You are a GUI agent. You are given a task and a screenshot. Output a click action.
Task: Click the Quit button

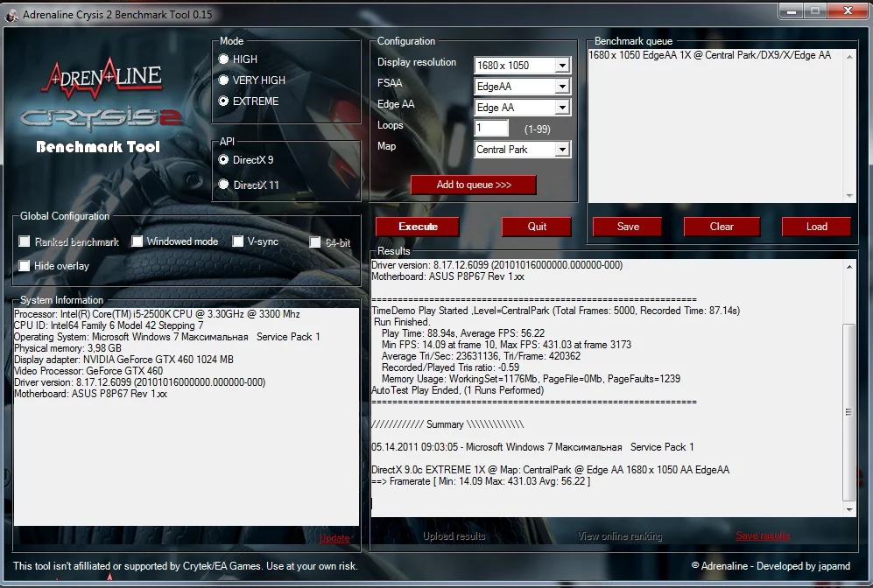(537, 227)
